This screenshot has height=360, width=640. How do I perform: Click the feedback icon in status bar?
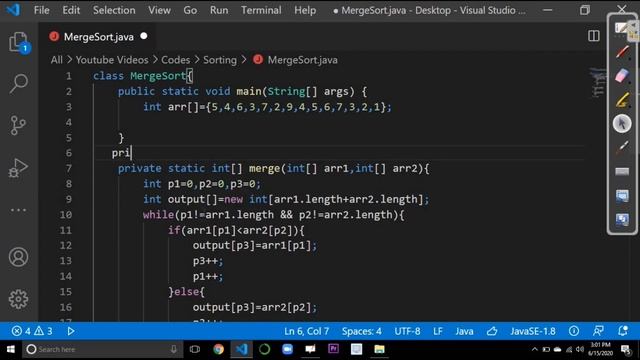598,331
